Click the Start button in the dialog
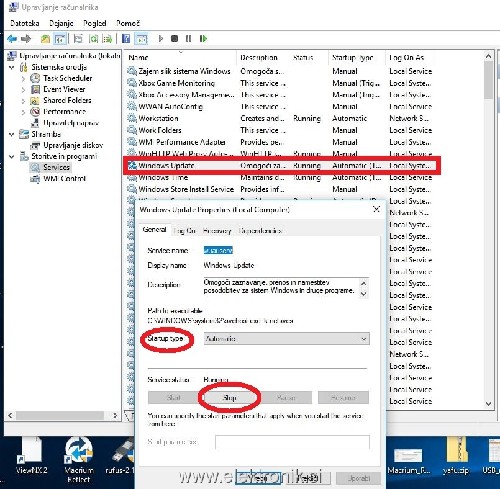 pos(173,398)
